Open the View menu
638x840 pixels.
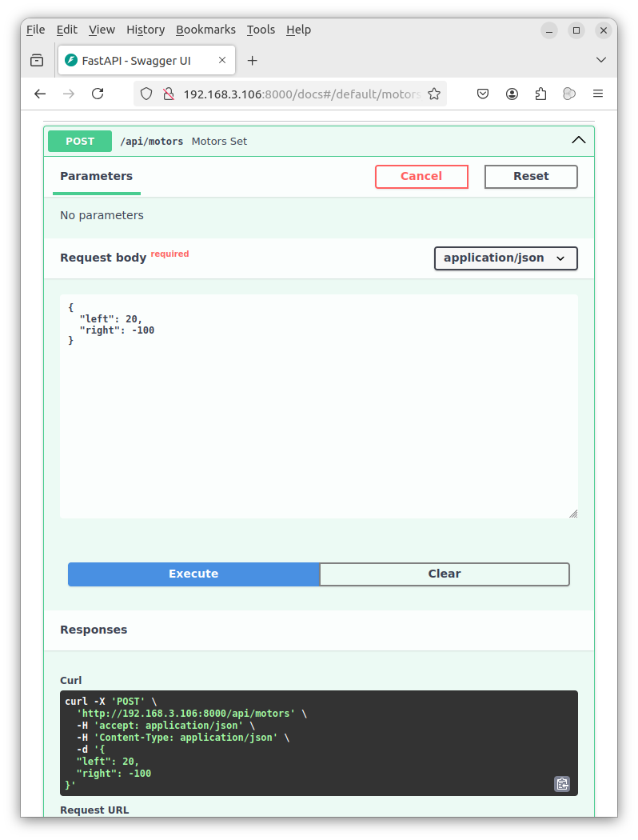[102, 30]
